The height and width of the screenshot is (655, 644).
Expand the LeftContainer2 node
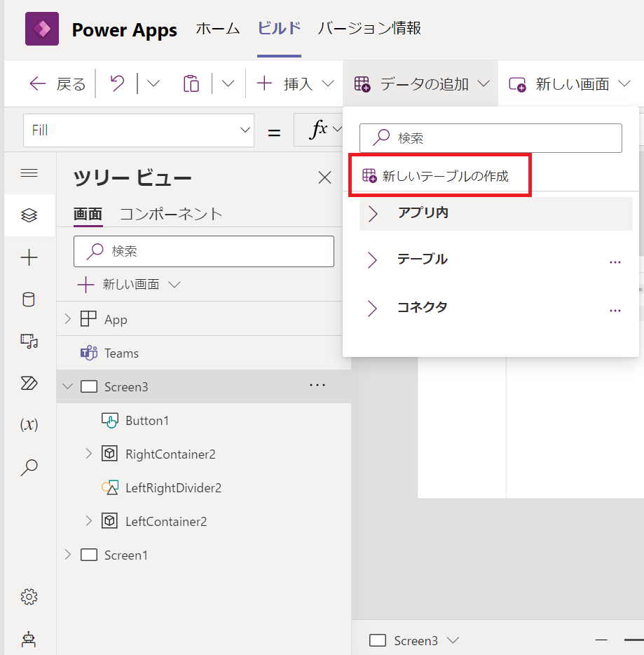point(88,521)
